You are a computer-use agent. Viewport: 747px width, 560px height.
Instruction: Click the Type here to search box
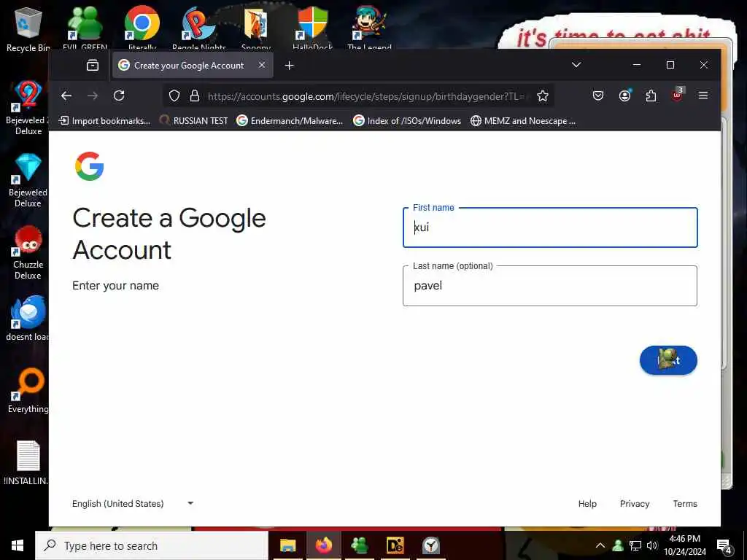point(152,545)
